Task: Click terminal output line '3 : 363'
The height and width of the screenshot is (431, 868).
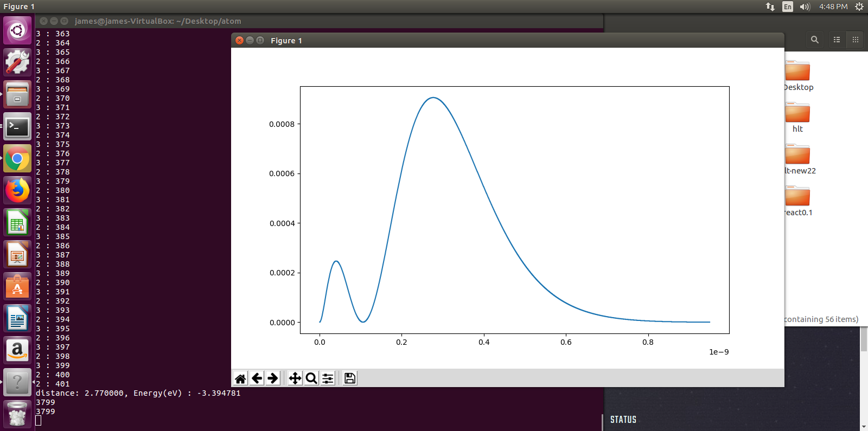Action: click(53, 34)
